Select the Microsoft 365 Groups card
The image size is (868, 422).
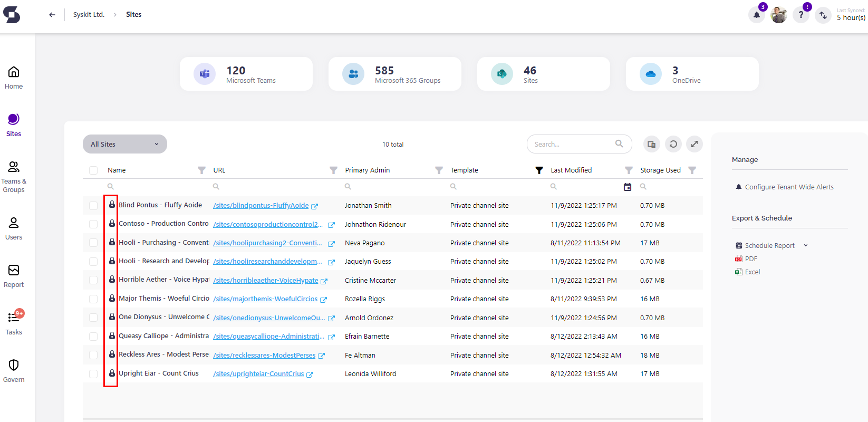pos(395,74)
